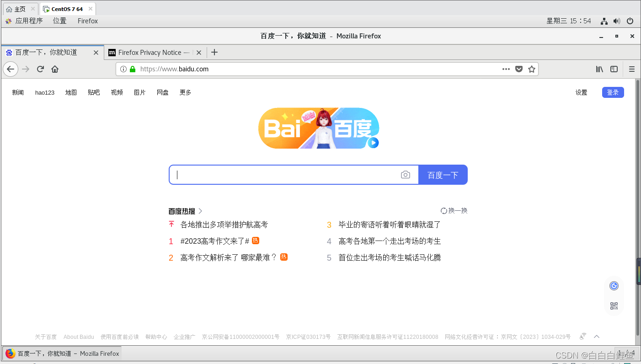Expand 百度热搜 with its arrow
The width and height of the screenshot is (641, 364).
tap(200, 211)
